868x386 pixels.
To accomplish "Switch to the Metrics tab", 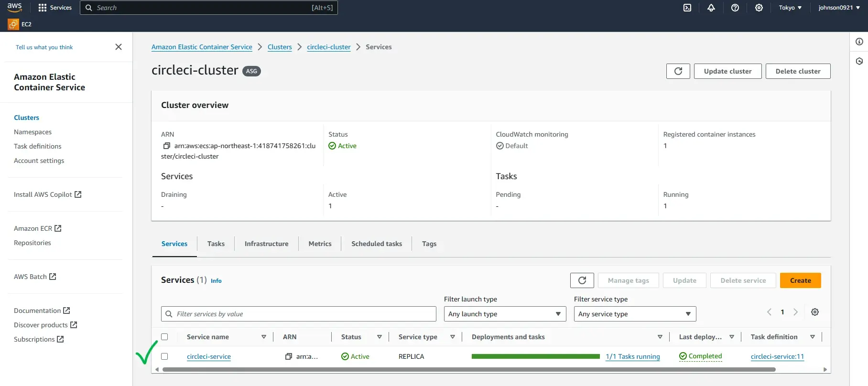I will 320,244.
